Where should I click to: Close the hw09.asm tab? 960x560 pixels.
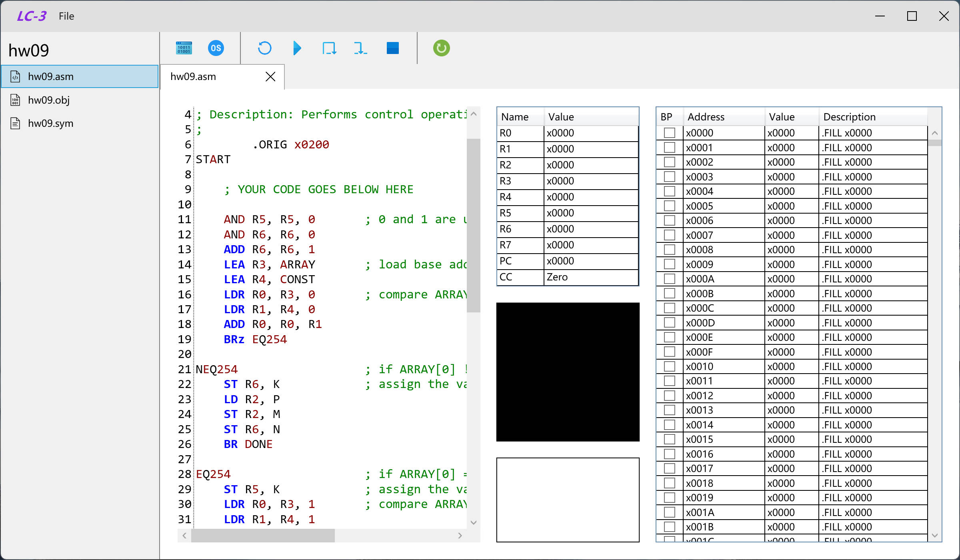click(x=270, y=76)
